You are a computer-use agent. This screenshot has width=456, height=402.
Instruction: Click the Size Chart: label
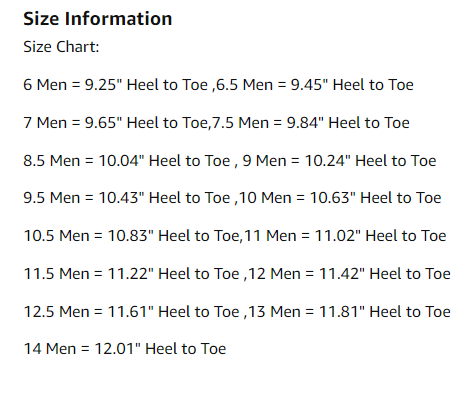click(x=61, y=47)
